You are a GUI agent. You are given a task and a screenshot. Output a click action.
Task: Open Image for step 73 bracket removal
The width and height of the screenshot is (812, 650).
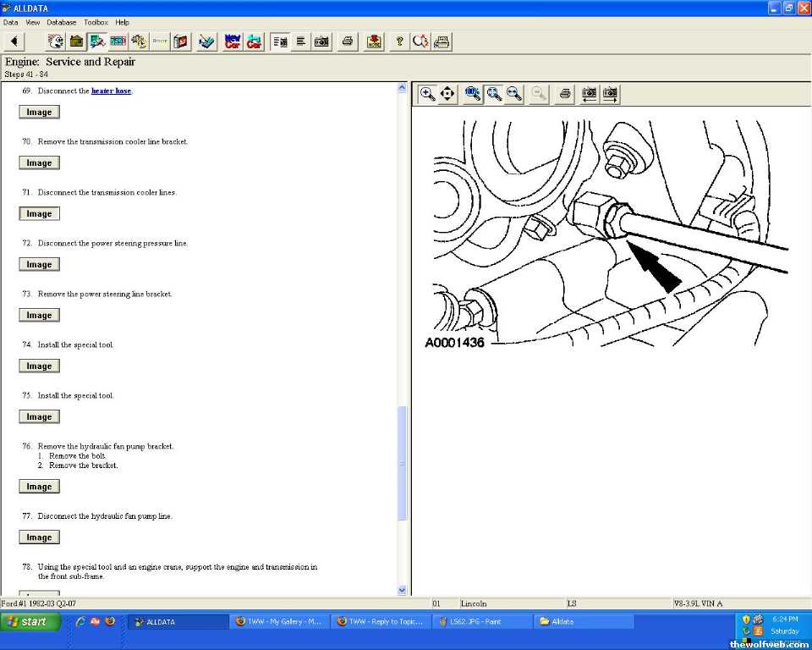coord(39,316)
